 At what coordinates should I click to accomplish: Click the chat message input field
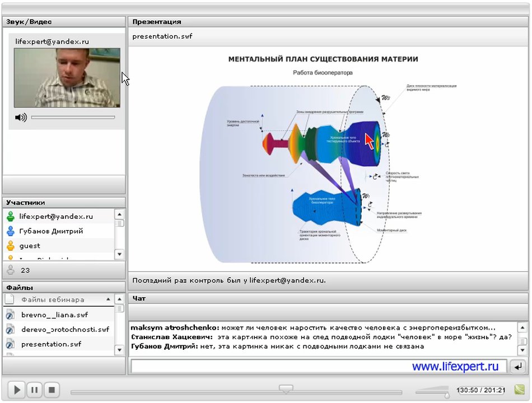319,367
